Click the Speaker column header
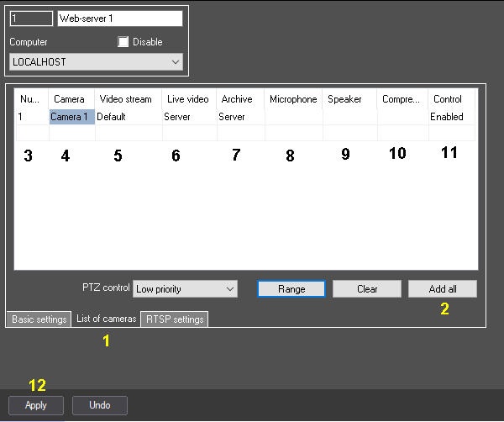The width and height of the screenshot is (504, 422). click(349, 99)
